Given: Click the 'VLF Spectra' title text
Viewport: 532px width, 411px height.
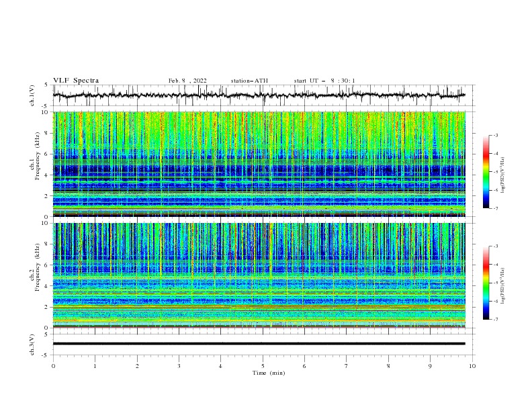Looking at the screenshot, I should pyautogui.click(x=76, y=81).
